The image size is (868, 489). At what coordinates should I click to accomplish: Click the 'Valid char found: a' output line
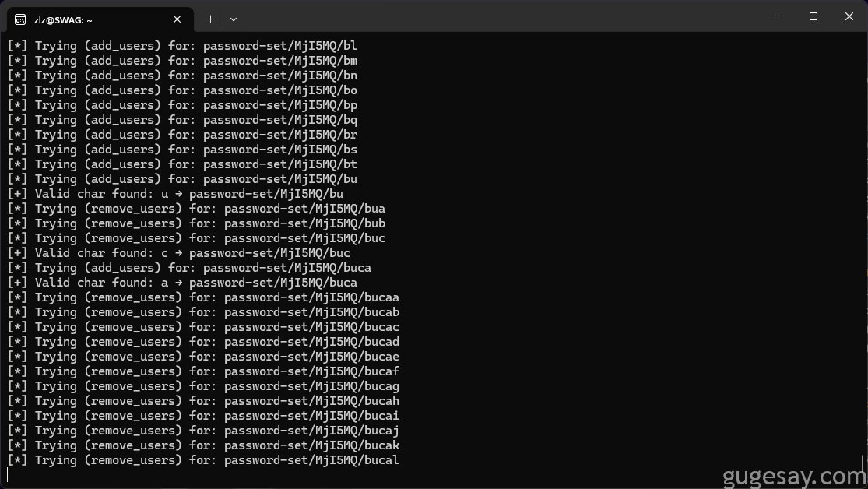coord(183,283)
